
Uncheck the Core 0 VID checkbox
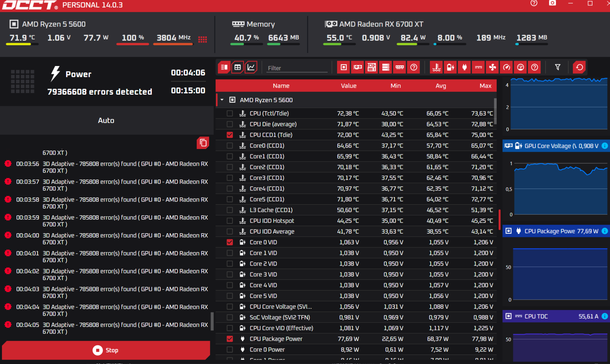[230, 242]
